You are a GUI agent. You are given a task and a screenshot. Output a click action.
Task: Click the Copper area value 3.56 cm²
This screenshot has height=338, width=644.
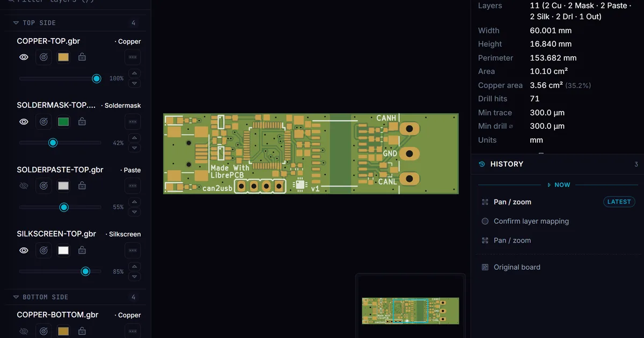tap(546, 85)
